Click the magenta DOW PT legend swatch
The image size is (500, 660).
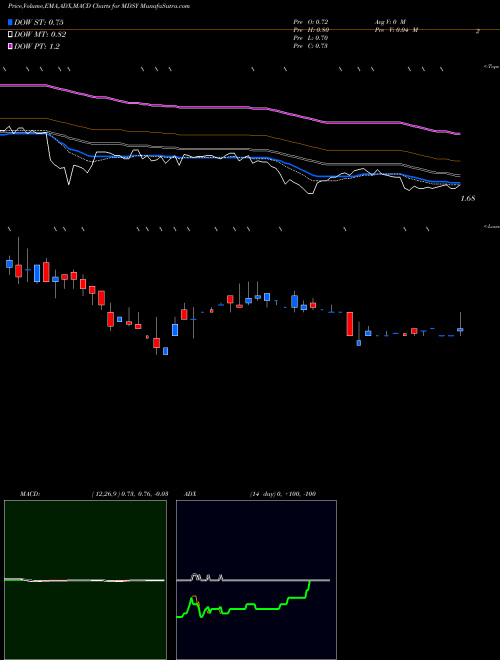[11, 46]
